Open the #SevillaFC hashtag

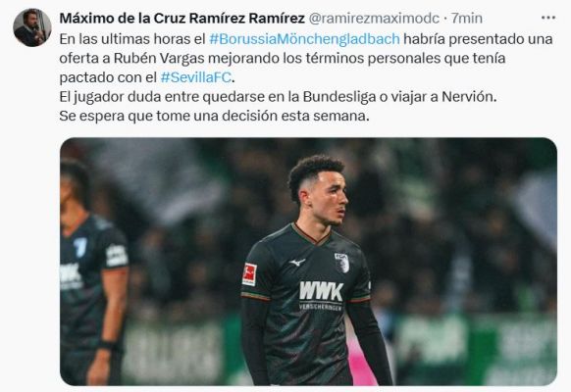[x=196, y=77]
